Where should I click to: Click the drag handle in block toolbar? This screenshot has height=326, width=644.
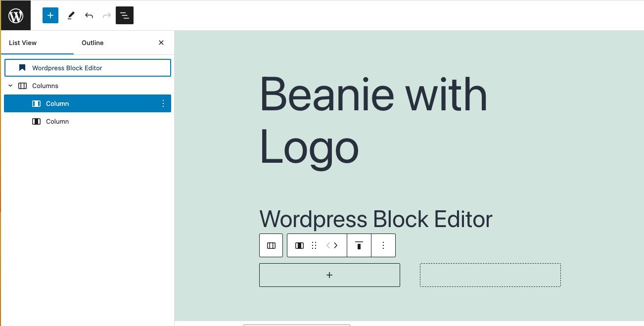(314, 245)
